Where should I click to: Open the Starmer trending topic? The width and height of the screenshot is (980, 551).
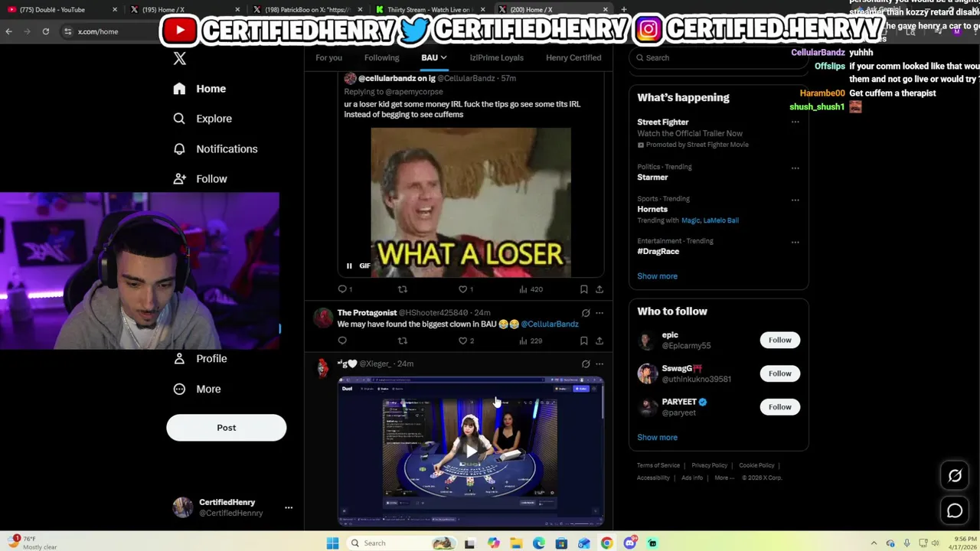(x=652, y=178)
